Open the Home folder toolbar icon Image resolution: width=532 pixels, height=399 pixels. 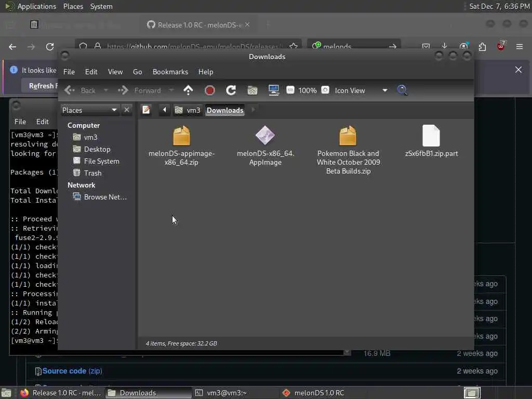252,90
